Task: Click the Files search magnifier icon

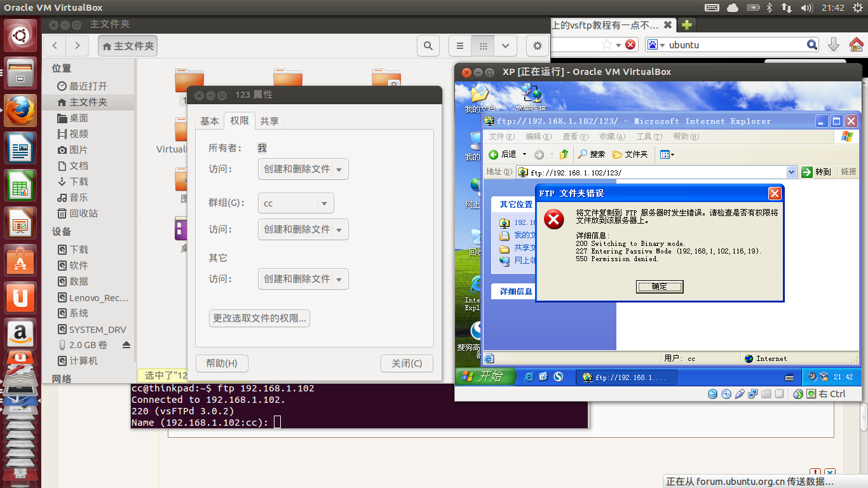Action: 428,46
